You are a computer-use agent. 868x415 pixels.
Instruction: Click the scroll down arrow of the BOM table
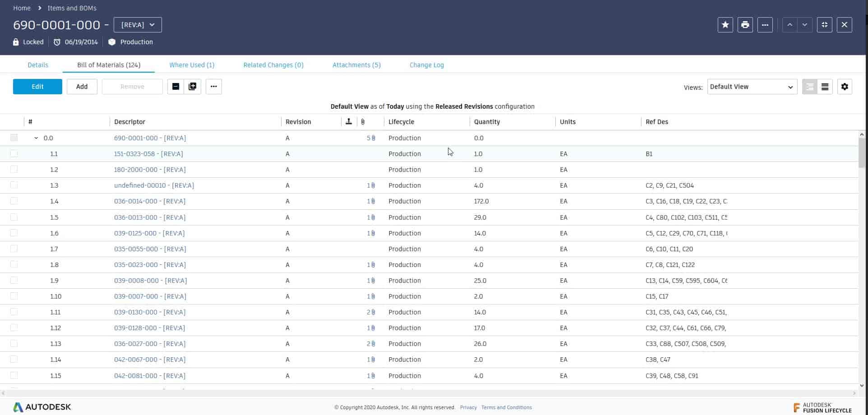click(862, 386)
